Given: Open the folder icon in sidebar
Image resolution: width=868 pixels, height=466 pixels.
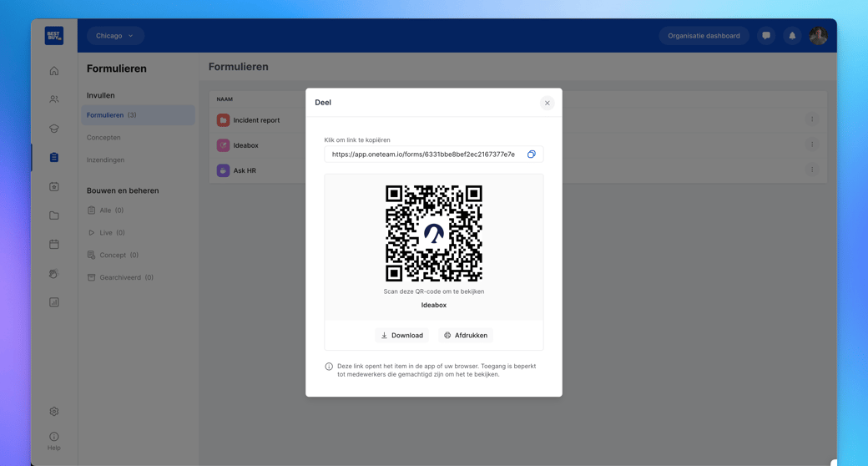Looking at the screenshot, I should click(x=53, y=215).
